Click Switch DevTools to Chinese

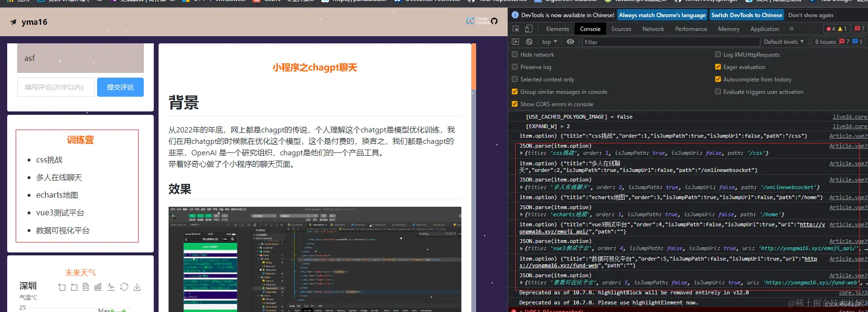pyautogui.click(x=747, y=15)
